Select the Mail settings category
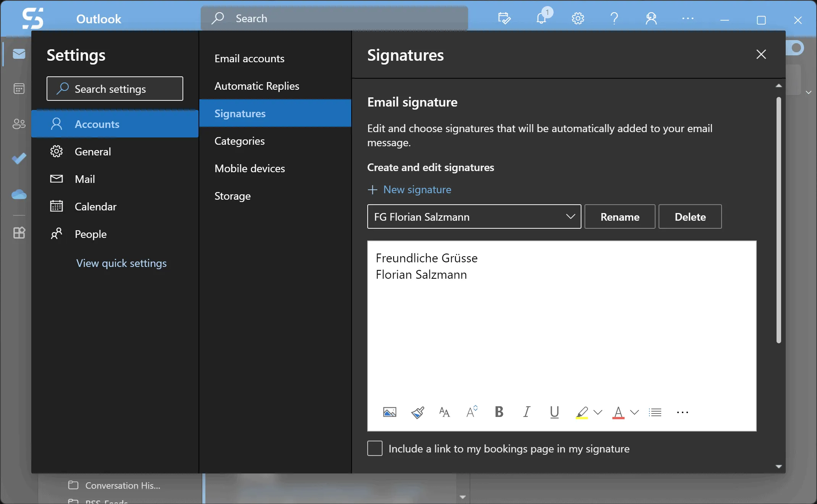This screenshot has width=817, height=504. click(115, 179)
